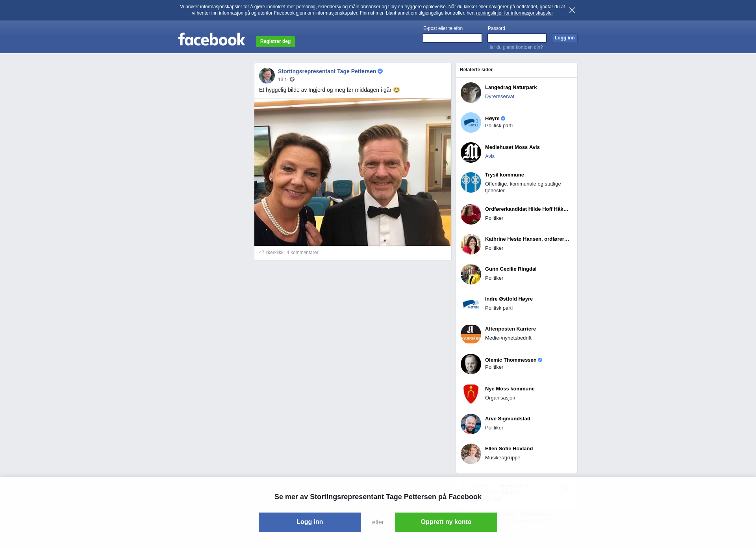756x548 pixels.
Task: Click the post's public globe icon
Action: (x=292, y=80)
